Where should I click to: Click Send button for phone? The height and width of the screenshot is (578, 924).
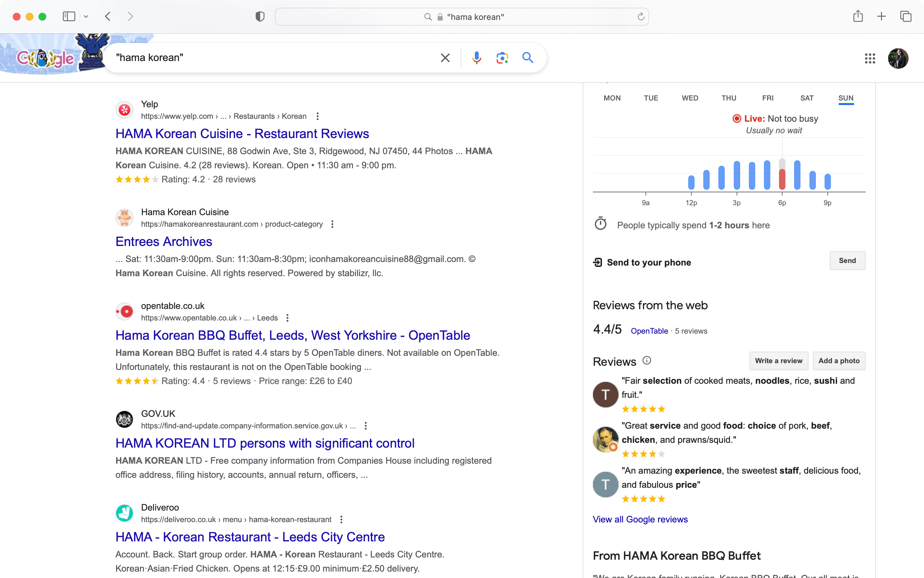pos(847,261)
